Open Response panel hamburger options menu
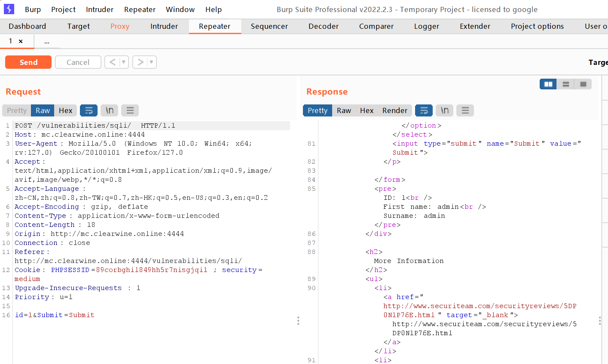This screenshot has width=608, height=364. coord(465,110)
